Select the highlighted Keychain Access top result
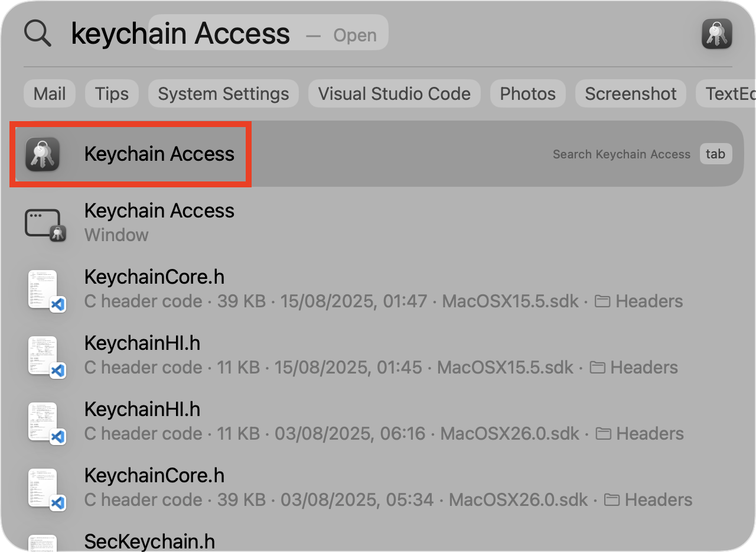Screen dimensions: 756x552 pyautogui.click(x=159, y=154)
